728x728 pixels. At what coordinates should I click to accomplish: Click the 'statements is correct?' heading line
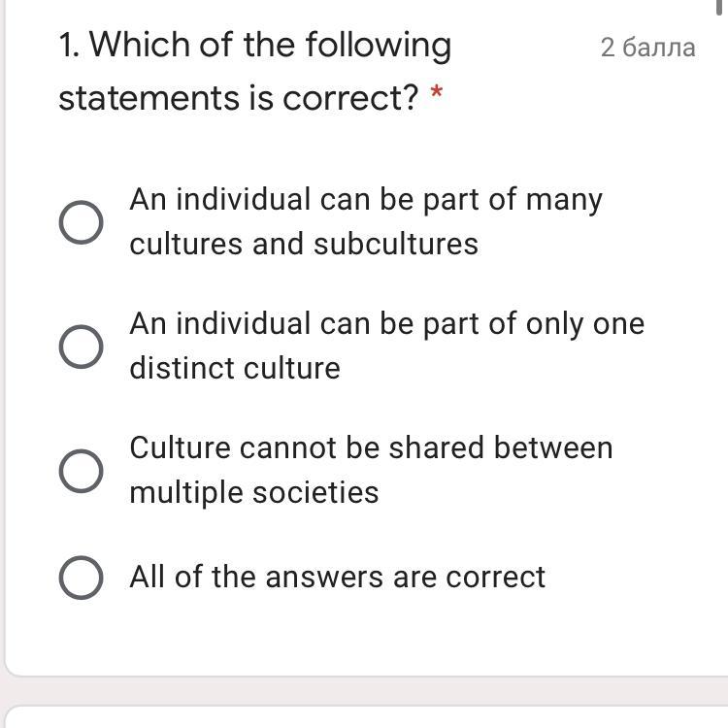click(x=239, y=98)
